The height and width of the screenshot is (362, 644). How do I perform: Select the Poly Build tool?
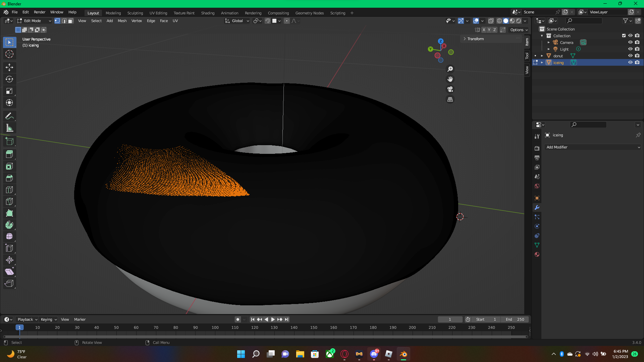click(x=9, y=213)
